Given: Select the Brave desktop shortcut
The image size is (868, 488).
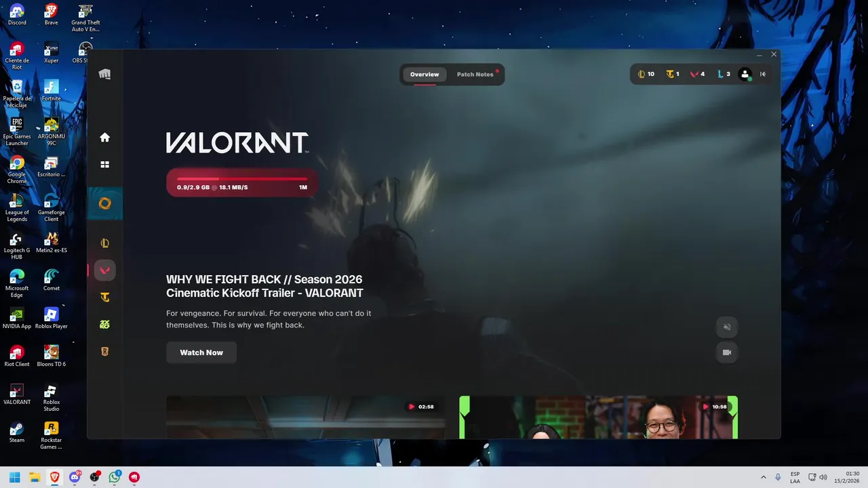Looking at the screenshot, I should (52, 15).
